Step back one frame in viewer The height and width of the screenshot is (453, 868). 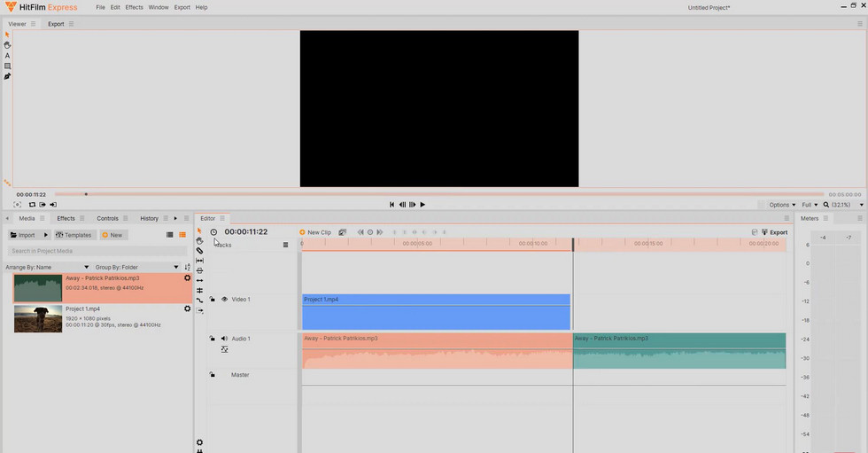[x=402, y=205]
